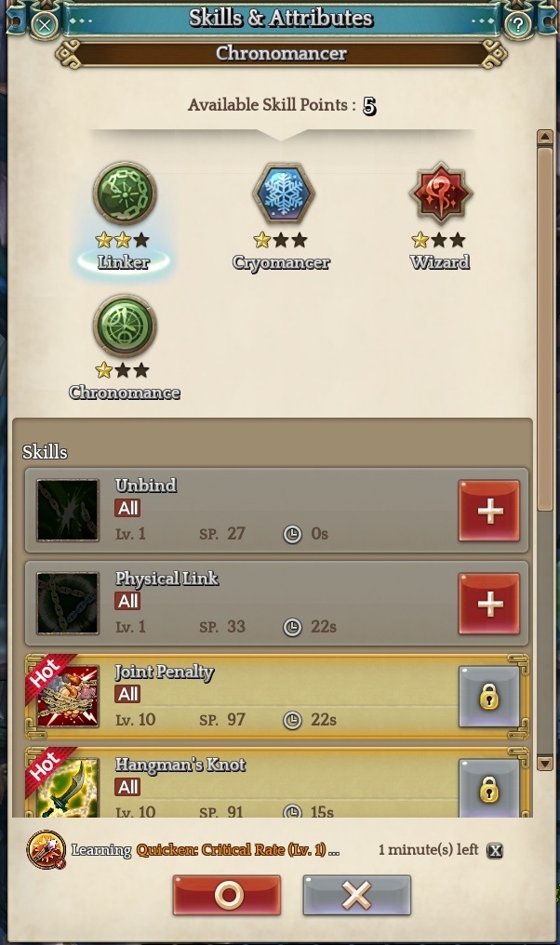The height and width of the screenshot is (945, 560).
Task: Select the Chronomancer class icon
Action: tap(125, 326)
